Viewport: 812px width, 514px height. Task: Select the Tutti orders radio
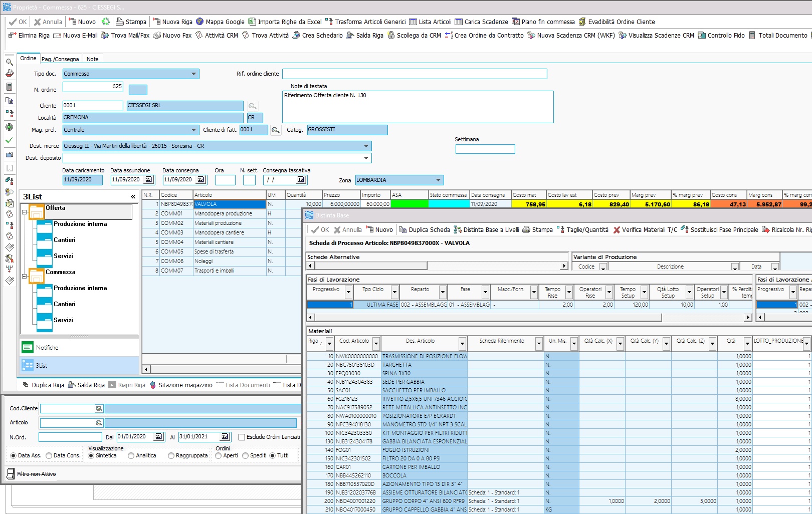click(272, 455)
